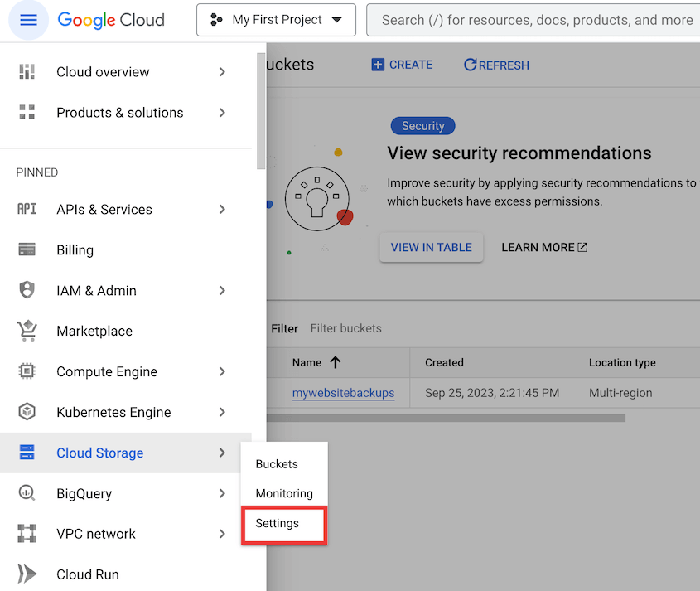Click the Products & solutions grid icon
700x591 pixels.
coord(27,112)
